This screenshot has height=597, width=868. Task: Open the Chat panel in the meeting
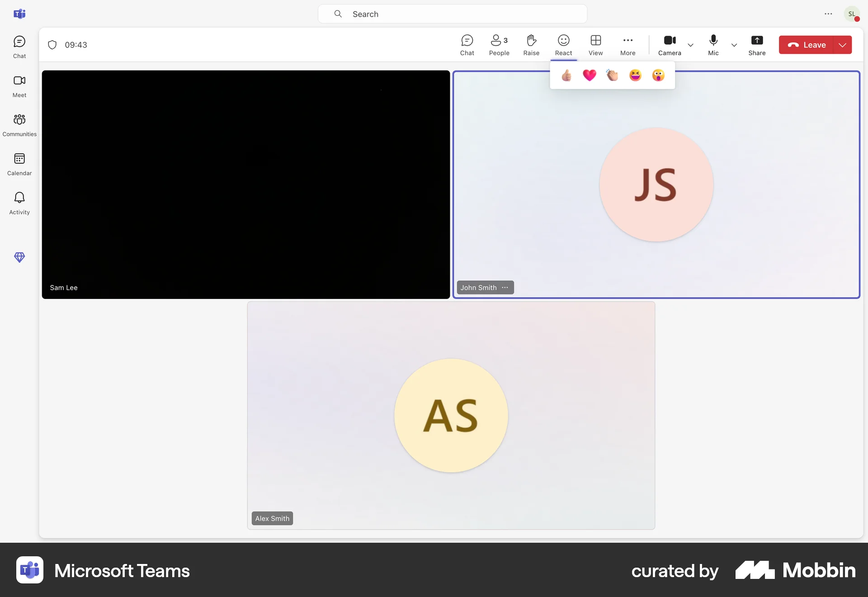coord(467,44)
